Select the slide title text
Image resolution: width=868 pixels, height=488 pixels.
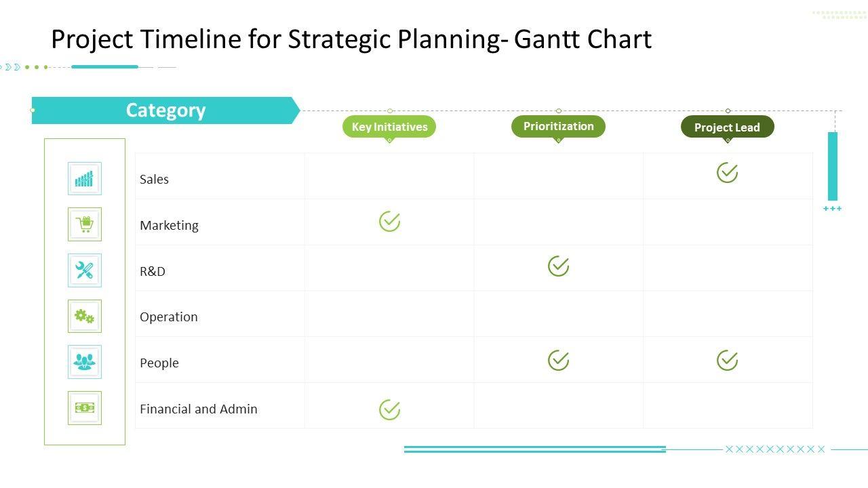[351, 39]
